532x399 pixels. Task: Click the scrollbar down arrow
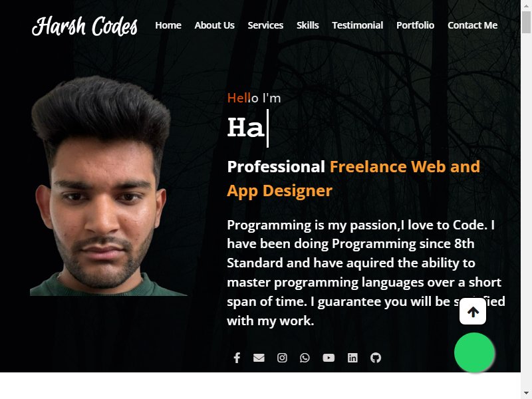(526, 394)
